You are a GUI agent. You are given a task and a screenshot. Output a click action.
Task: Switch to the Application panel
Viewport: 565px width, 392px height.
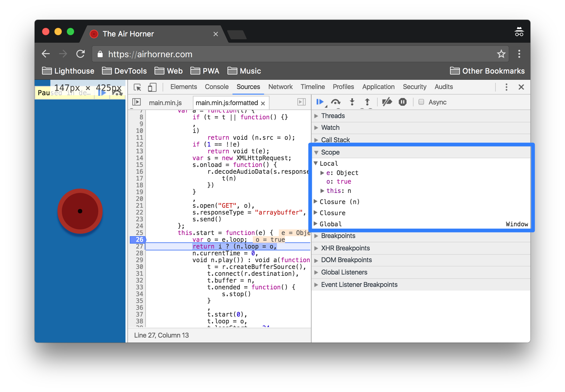[x=378, y=87]
